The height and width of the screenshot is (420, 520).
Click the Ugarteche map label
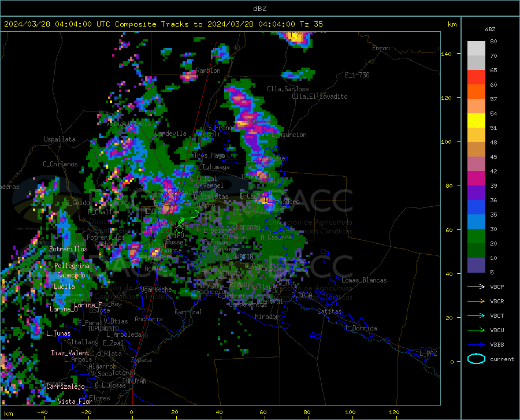pos(156,289)
